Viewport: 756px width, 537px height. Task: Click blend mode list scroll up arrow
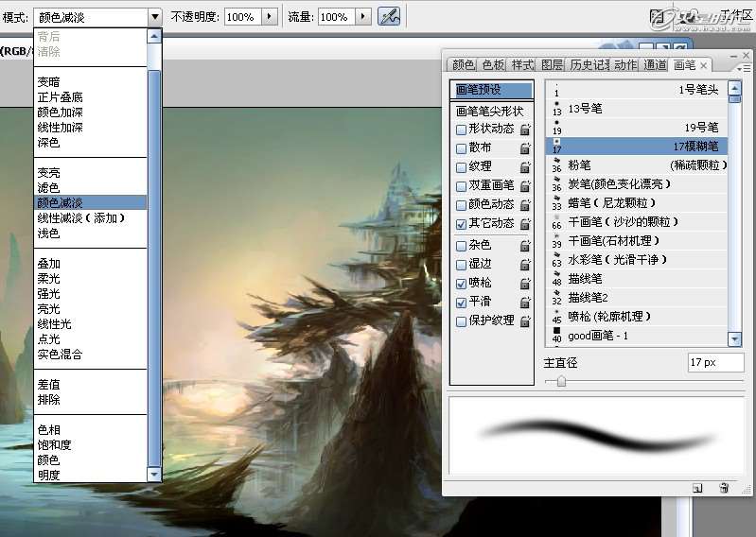pyautogui.click(x=154, y=36)
